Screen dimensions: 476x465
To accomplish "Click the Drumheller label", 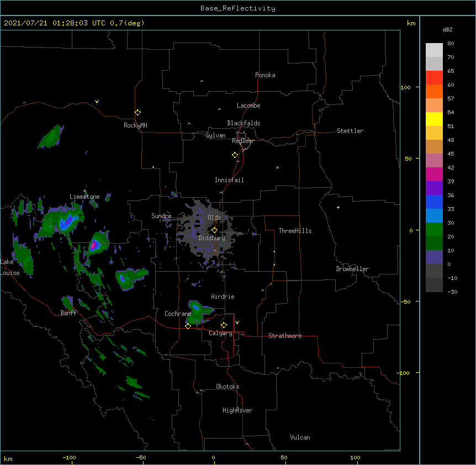I will pyautogui.click(x=352, y=269).
